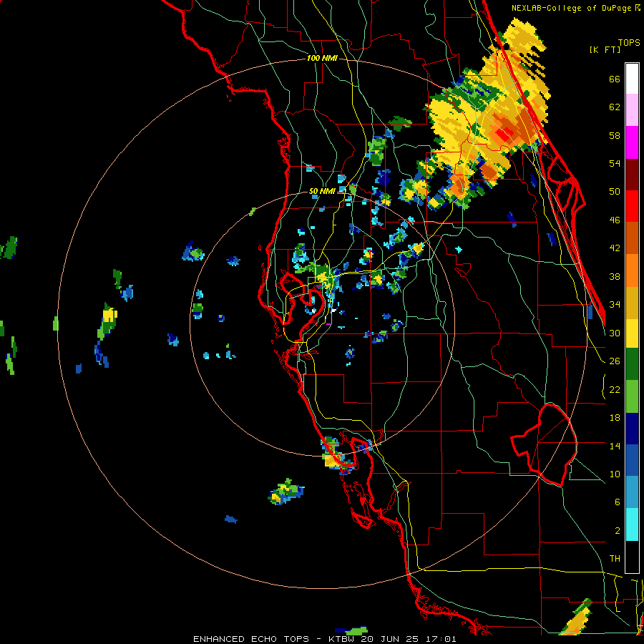Select the 38 value on the legend
The image size is (644, 644).
[615, 276]
